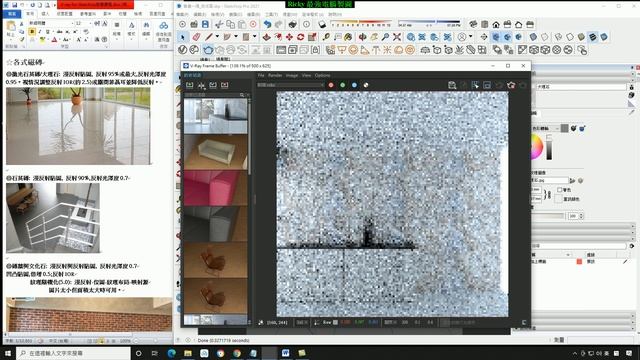The height and width of the screenshot is (360, 640).
Task: Toggle green channel in V-Ray Frame Buffer
Action: 342,85
